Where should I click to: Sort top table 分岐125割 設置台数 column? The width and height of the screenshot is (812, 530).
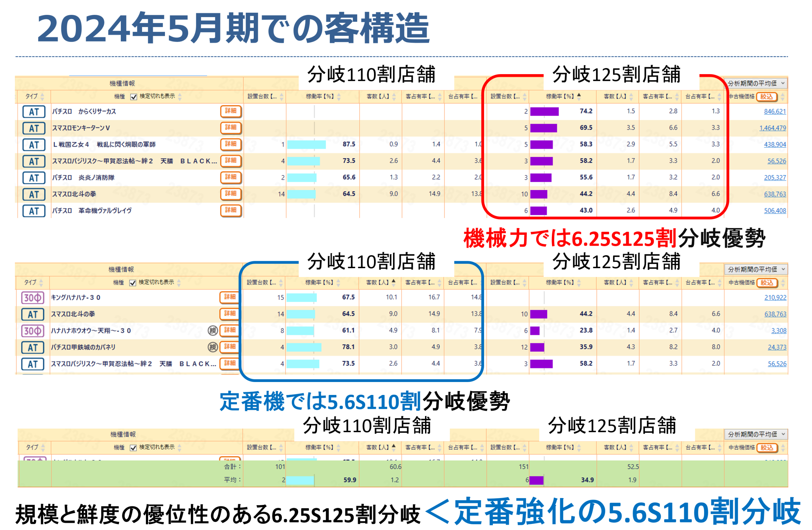(x=525, y=97)
